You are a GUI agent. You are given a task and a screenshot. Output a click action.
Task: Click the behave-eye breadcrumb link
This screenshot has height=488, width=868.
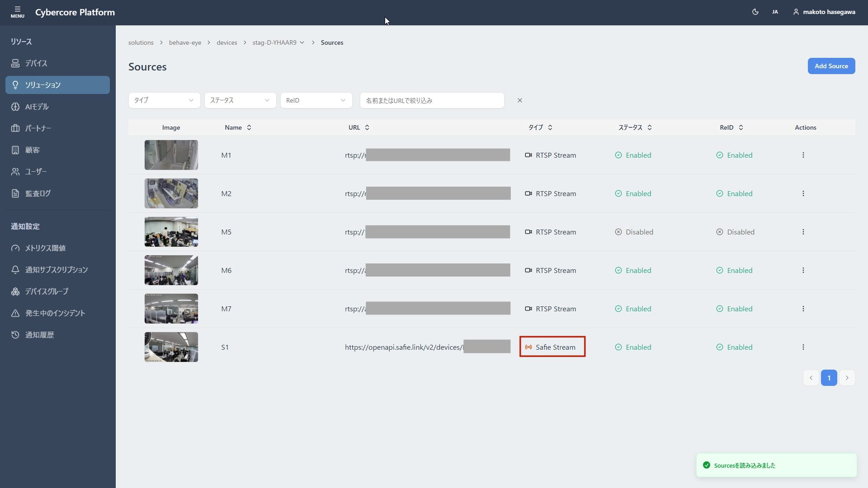coord(185,42)
